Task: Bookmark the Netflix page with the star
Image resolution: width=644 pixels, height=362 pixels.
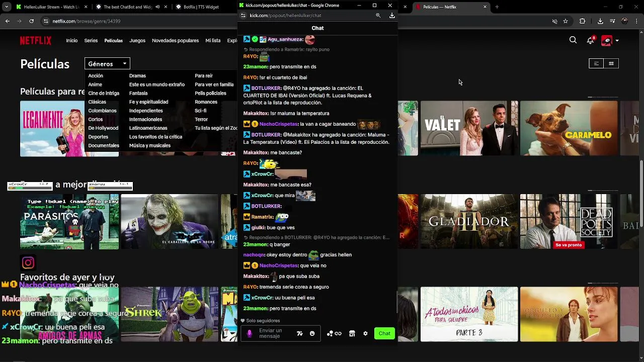Action: tap(566, 21)
